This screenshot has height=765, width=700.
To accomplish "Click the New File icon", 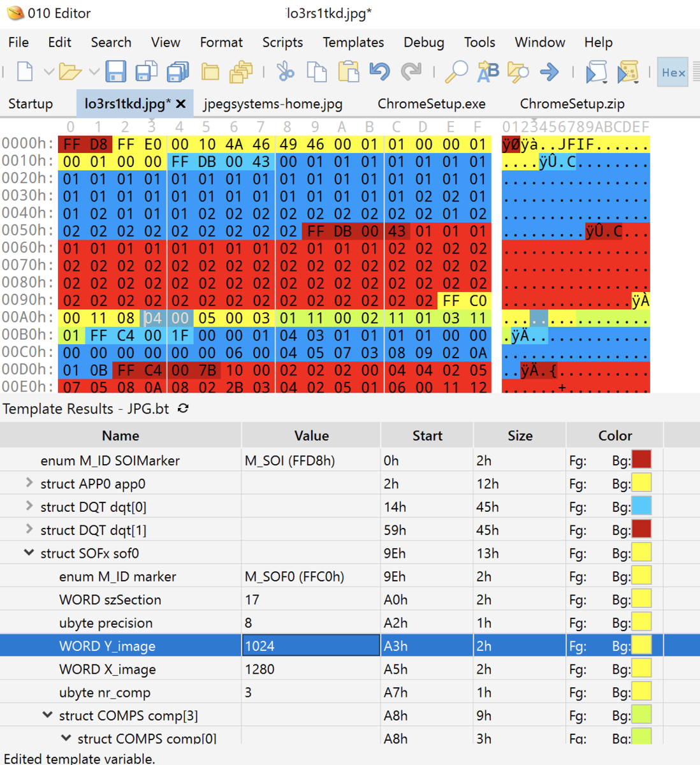I will tap(25, 71).
